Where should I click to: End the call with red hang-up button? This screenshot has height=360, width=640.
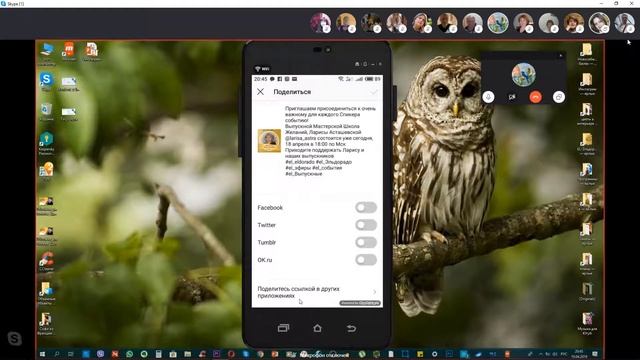pos(536,97)
